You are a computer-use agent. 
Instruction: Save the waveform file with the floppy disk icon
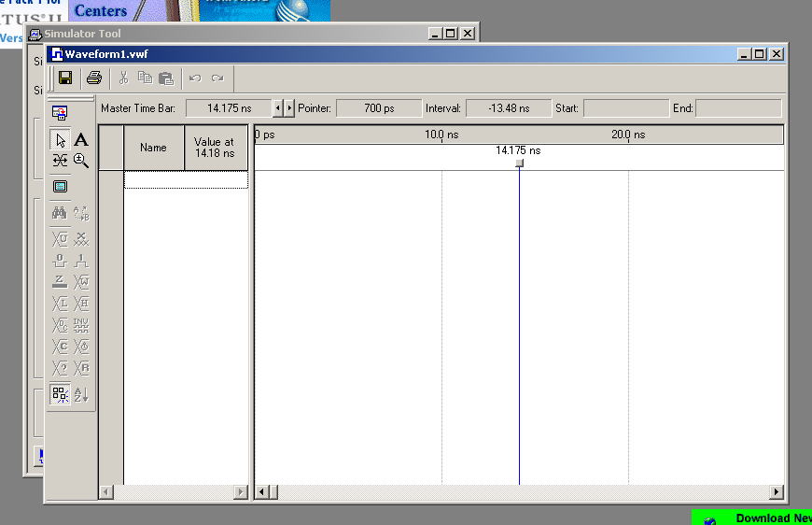(x=65, y=78)
